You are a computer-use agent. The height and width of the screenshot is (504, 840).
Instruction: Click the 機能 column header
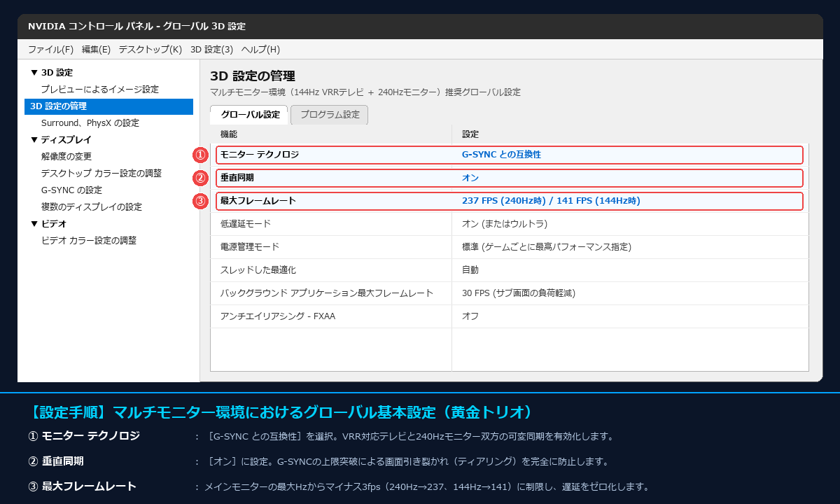[229, 134]
